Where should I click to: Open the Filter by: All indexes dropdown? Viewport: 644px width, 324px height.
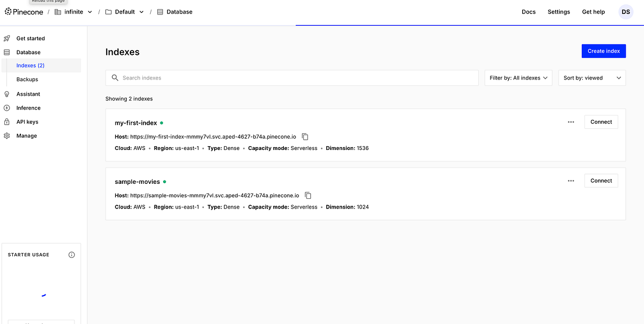click(518, 77)
